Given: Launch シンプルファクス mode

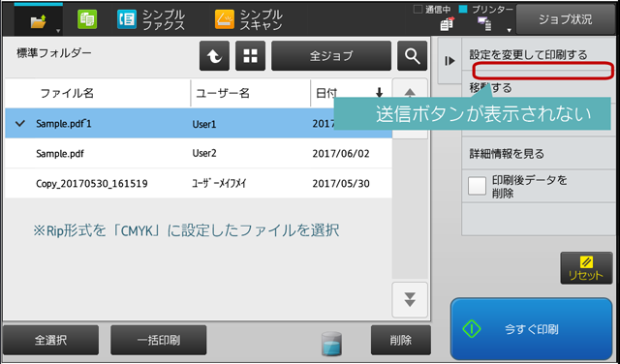Looking at the screenshot, I should (x=151, y=19).
